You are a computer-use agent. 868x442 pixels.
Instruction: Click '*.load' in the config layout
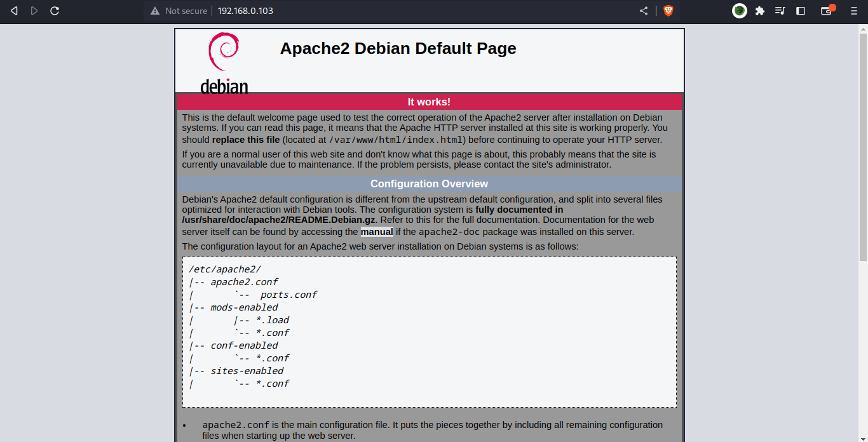273,320
